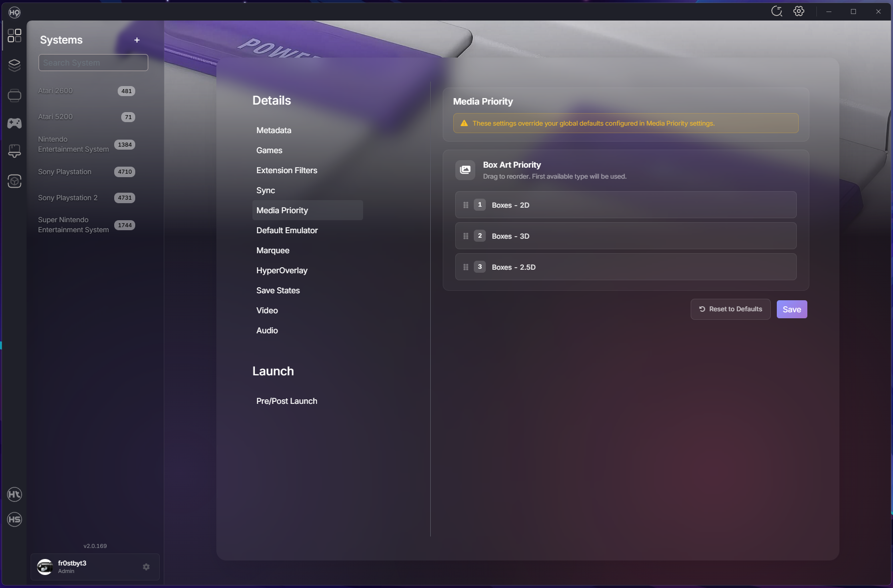Click the refresh icon in title bar
This screenshot has width=893, height=588.
click(777, 12)
